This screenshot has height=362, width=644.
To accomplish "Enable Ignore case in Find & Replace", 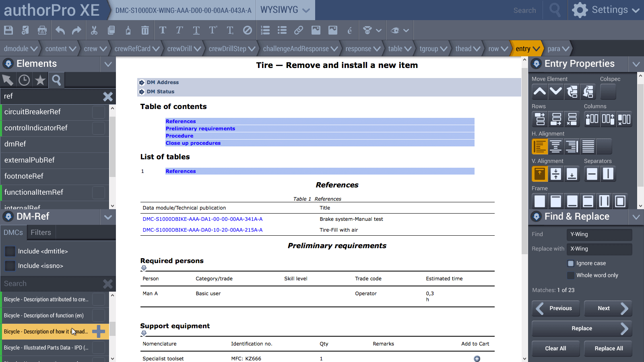I will 570,263.
